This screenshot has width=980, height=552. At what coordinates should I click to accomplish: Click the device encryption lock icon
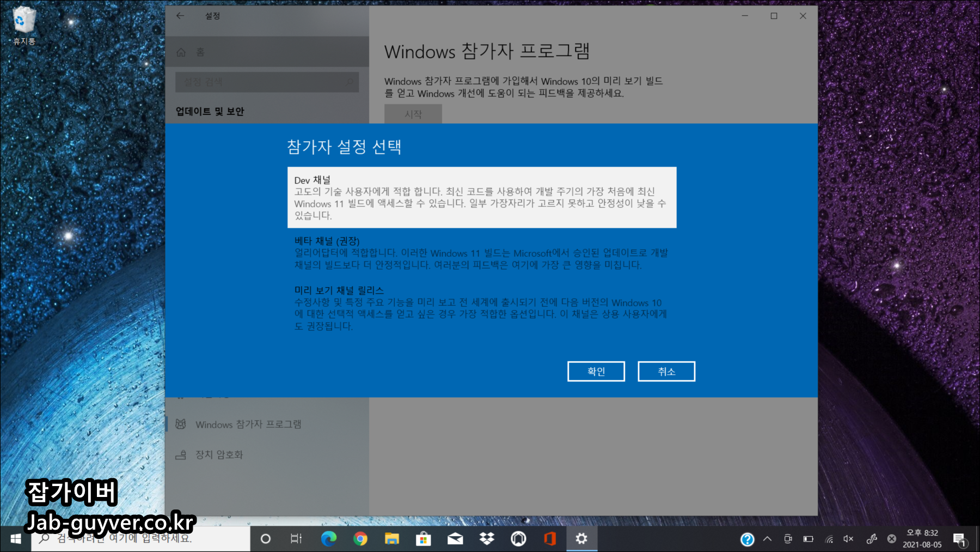(x=181, y=454)
